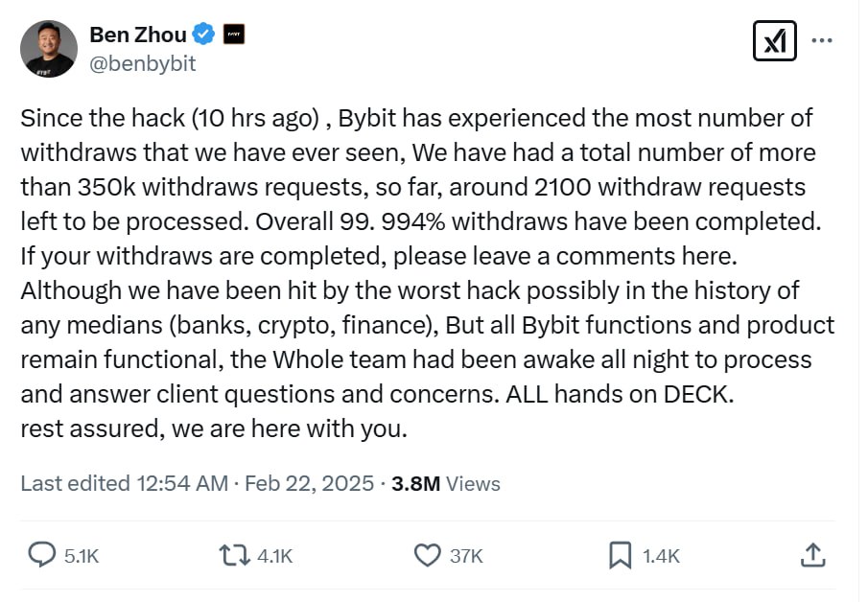
Task: Click the repost arrows icon
Action: coord(232,555)
